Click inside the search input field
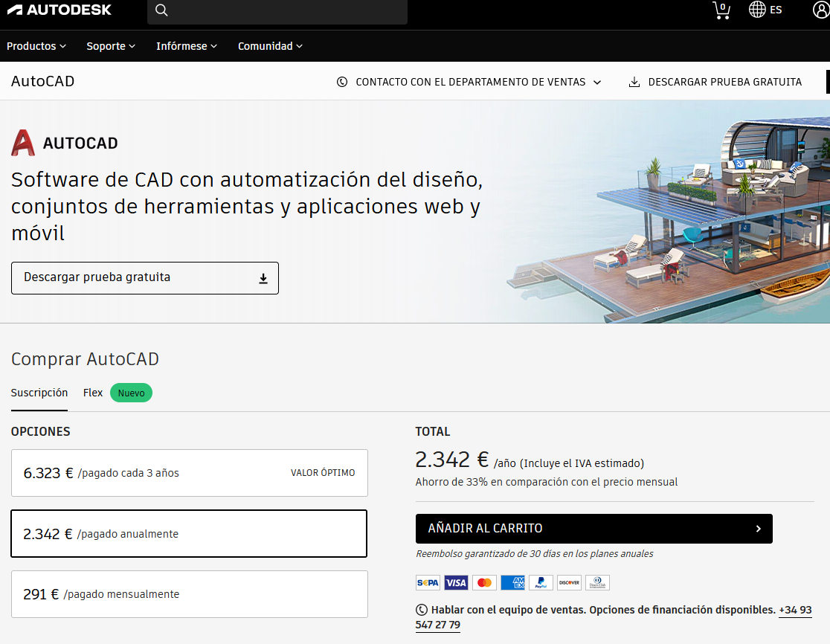 pos(277,10)
